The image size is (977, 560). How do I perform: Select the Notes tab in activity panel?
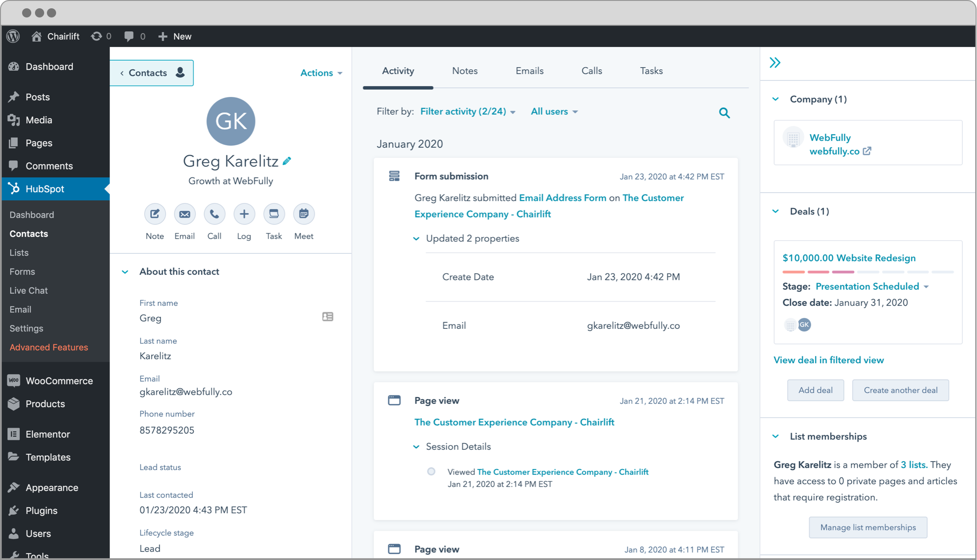point(464,70)
